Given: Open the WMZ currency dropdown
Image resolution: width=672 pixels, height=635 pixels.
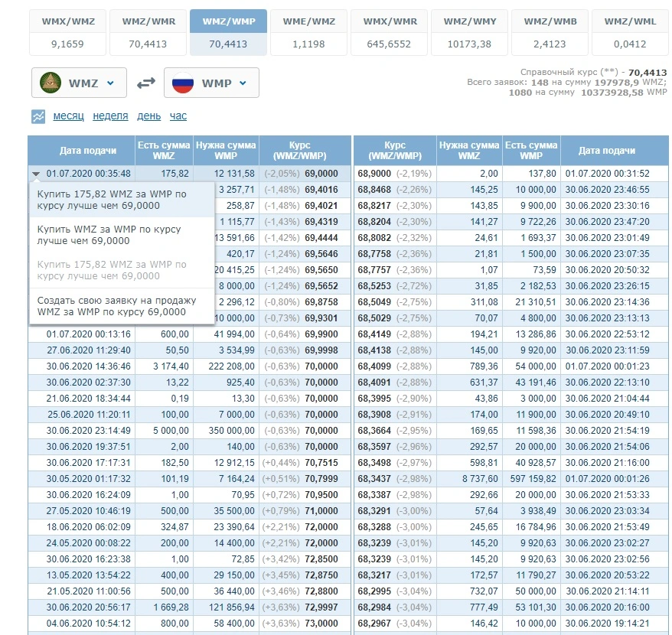Looking at the screenshot, I should 79,83.
